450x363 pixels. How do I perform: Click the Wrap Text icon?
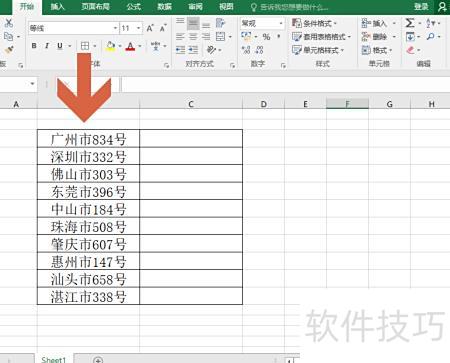[220, 23]
